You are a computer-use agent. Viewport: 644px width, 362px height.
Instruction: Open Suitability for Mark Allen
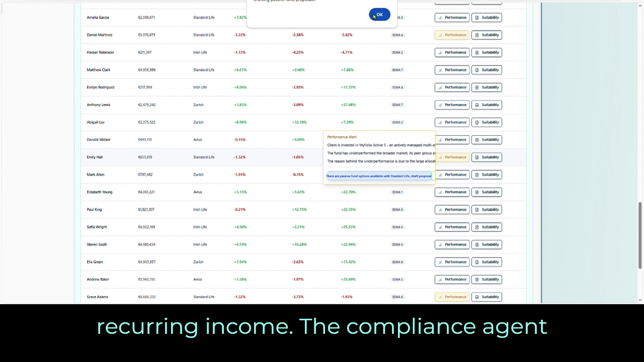click(x=487, y=174)
